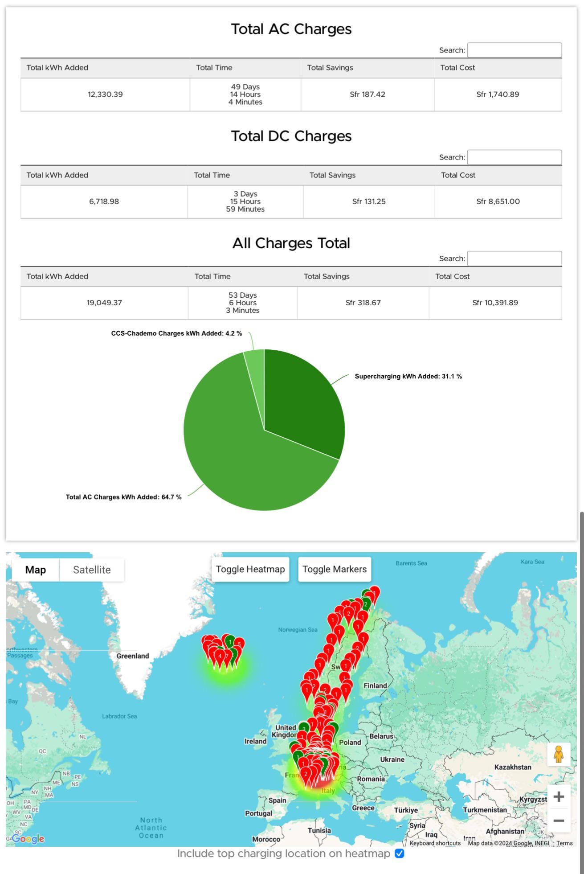Image resolution: width=588 pixels, height=874 pixels.
Task: Open the Google logo on the map
Action: click(28, 838)
